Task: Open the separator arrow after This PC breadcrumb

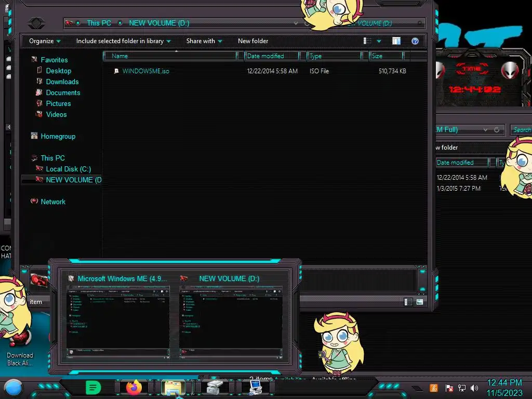Action: [120, 23]
